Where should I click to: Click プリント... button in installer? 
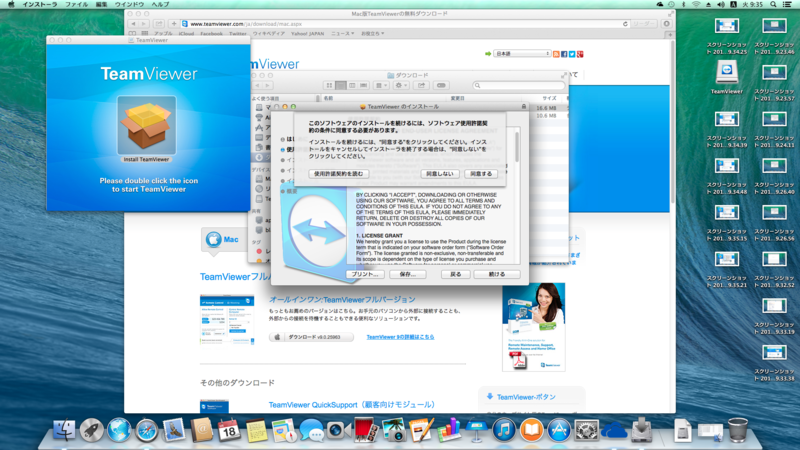tap(365, 274)
